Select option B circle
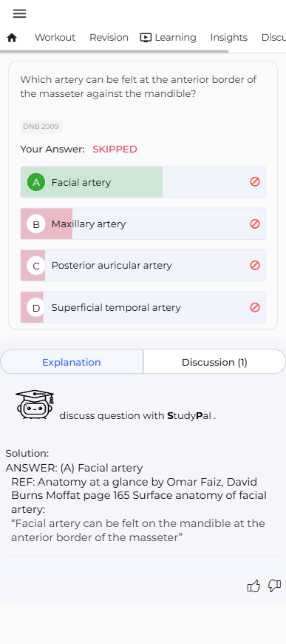 click(x=36, y=224)
